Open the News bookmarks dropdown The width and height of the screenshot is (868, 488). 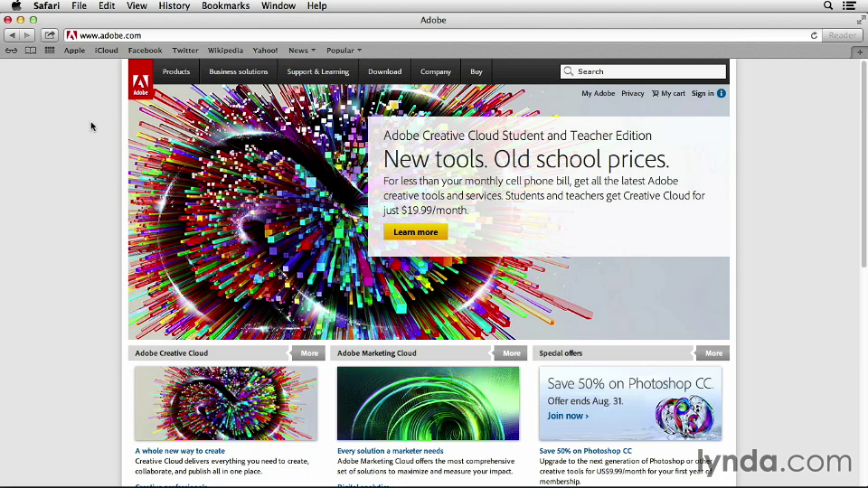[302, 51]
